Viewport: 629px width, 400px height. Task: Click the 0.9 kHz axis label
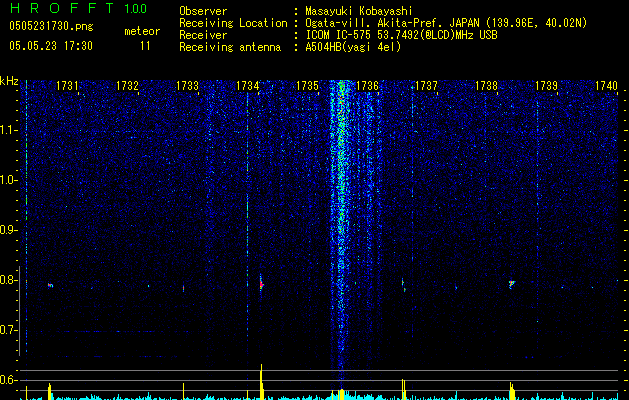pos(8,230)
